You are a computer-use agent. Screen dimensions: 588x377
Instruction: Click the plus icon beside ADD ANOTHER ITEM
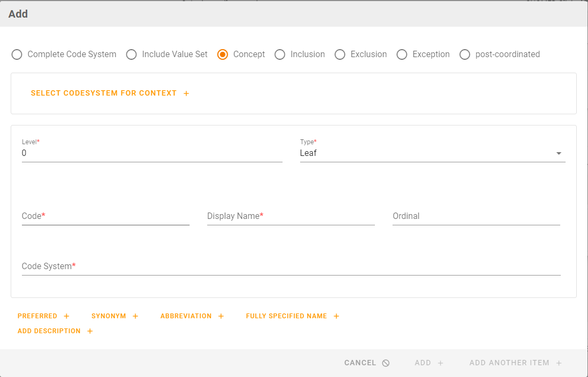pos(559,363)
